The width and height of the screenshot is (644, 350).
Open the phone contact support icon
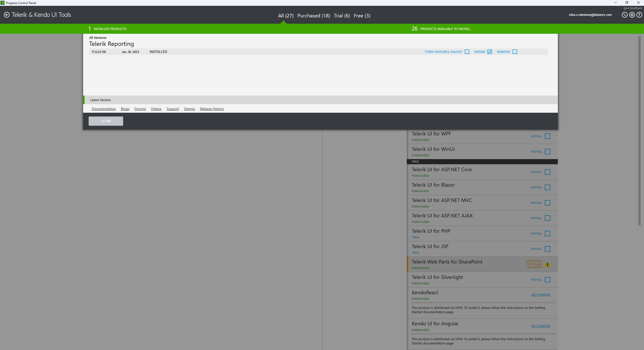coord(624,15)
